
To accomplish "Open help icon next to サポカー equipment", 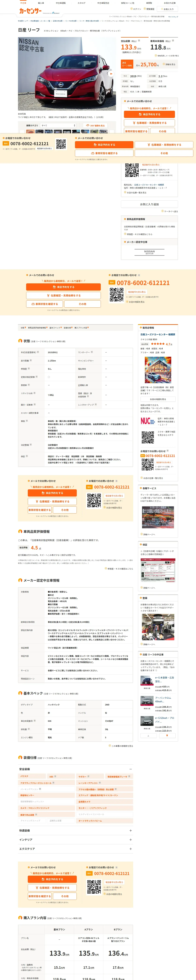I will tap(88, 776).
